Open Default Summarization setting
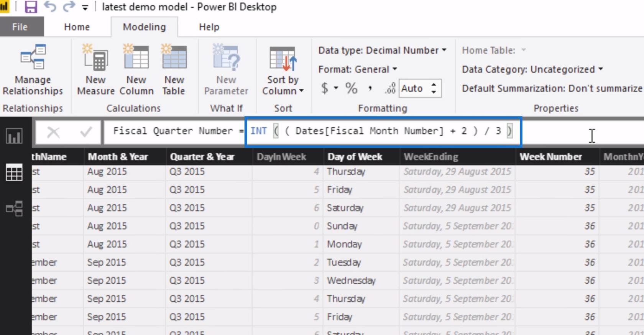 pyautogui.click(x=552, y=89)
